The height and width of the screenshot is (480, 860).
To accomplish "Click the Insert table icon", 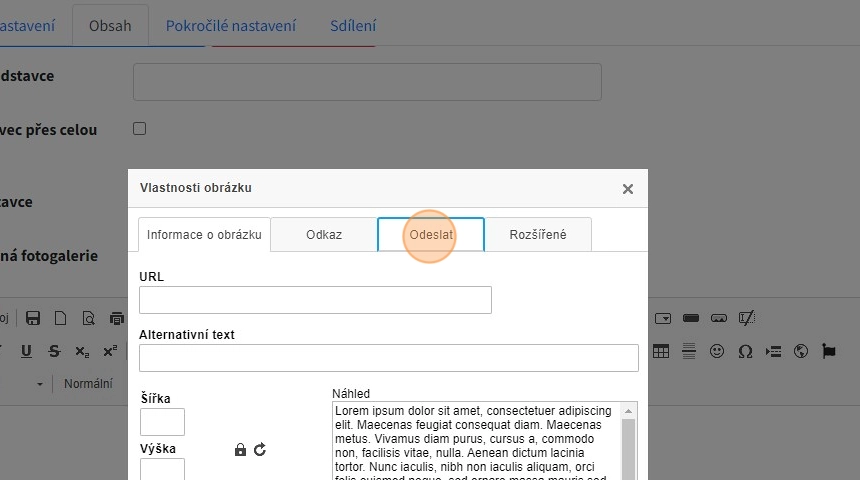I will (x=661, y=351).
